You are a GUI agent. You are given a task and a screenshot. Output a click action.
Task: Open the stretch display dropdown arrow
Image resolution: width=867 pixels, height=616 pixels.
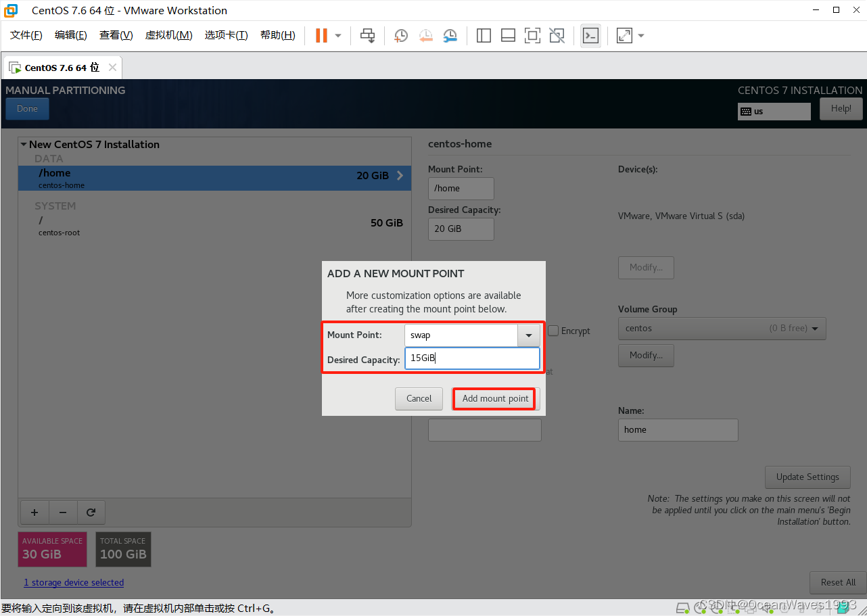pyautogui.click(x=641, y=35)
